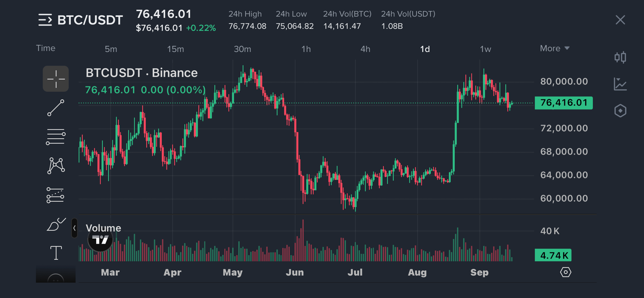Open the indicators line chart icon

(620, 84)
